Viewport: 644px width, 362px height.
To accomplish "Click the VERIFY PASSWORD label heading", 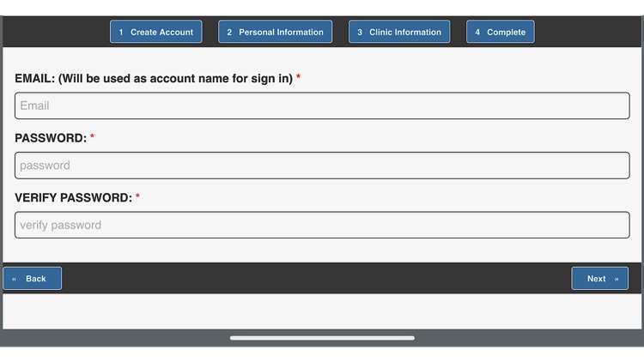I will coord(73,197).
